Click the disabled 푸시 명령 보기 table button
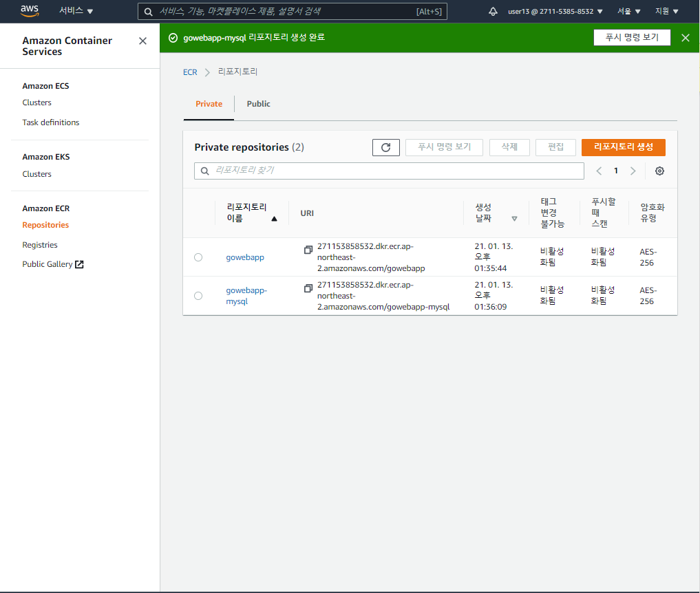This screenshot has width=700, height=593. tap(444, 147)
